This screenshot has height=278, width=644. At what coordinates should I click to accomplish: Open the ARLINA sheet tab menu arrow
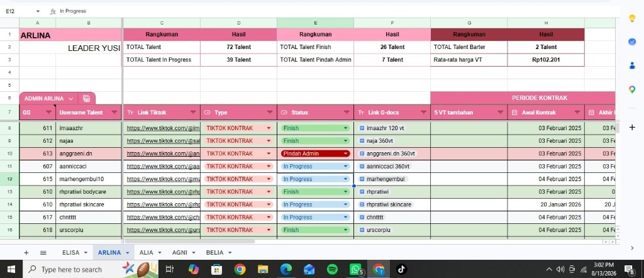[127, 253]
